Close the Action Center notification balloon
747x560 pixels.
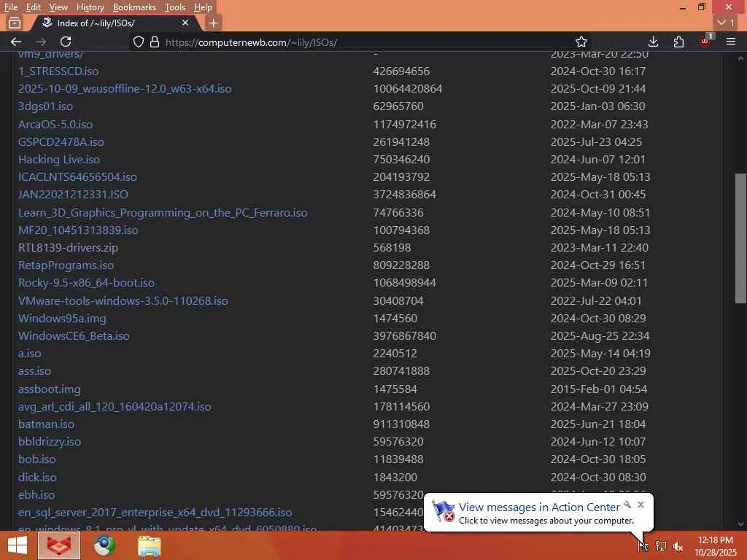click(x=640, y=505)
